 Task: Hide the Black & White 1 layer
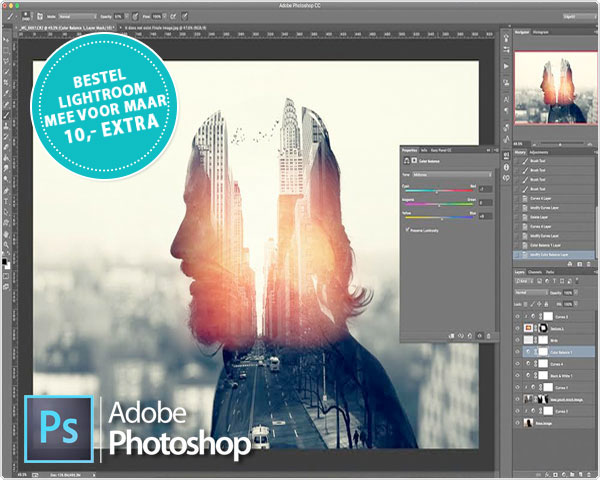(518, 376)
